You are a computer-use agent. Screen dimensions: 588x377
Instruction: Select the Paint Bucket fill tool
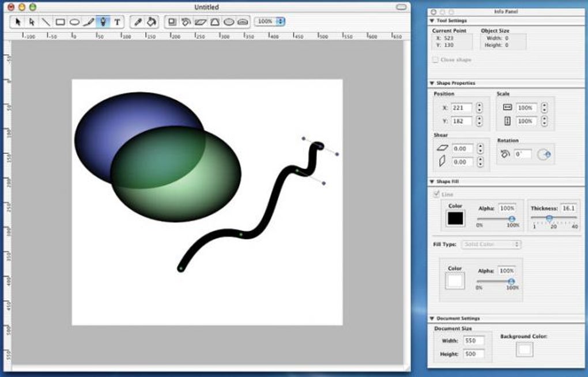(152, 22)
